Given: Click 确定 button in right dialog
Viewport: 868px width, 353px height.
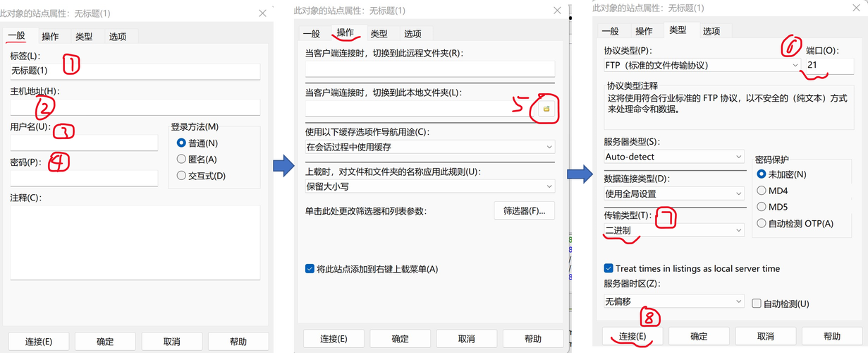Looking at the screenshot, I should coord(699,336).
